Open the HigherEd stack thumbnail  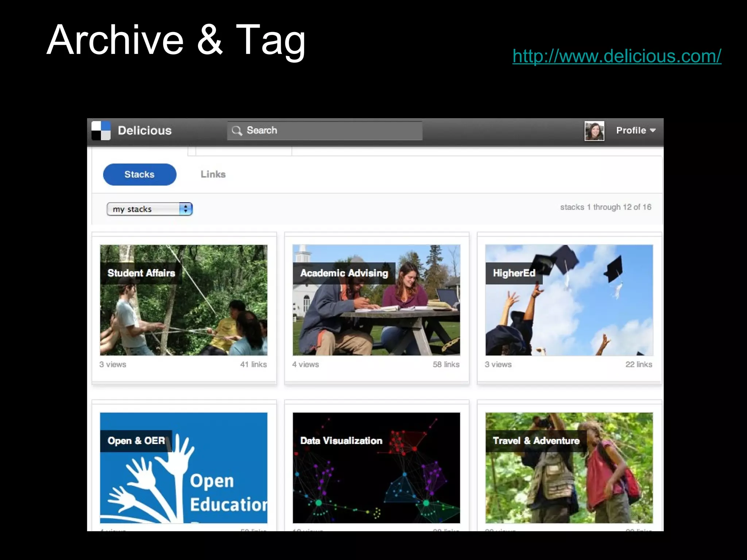pyautogui.click(x=569, y=300)
